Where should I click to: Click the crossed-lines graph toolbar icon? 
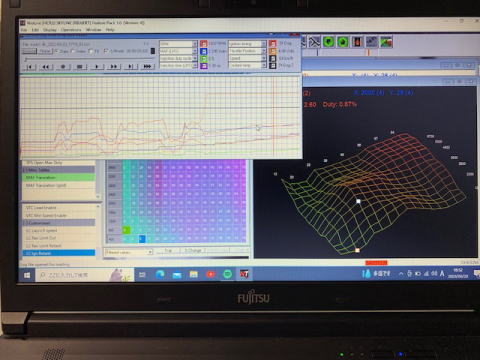point(314,42)
